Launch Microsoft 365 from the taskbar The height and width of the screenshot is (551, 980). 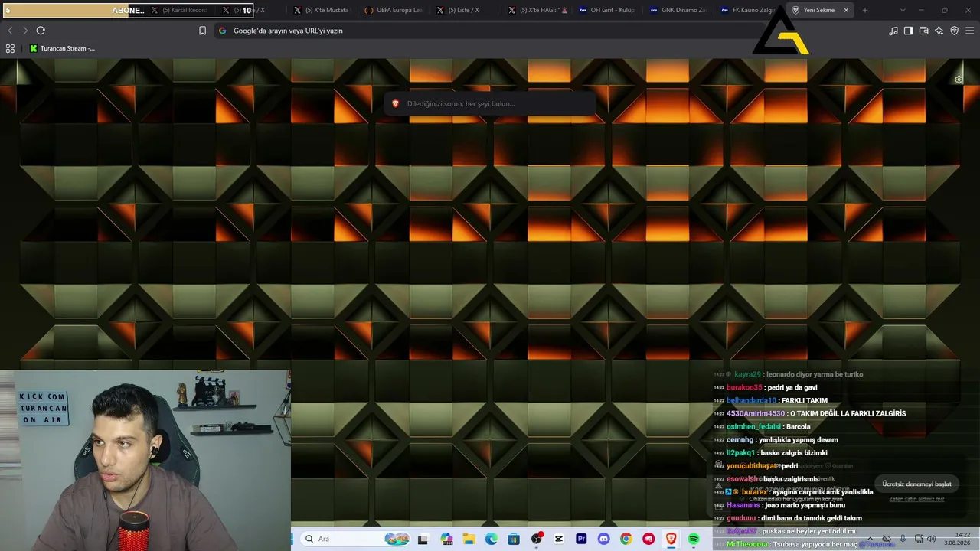click(447, 539)
